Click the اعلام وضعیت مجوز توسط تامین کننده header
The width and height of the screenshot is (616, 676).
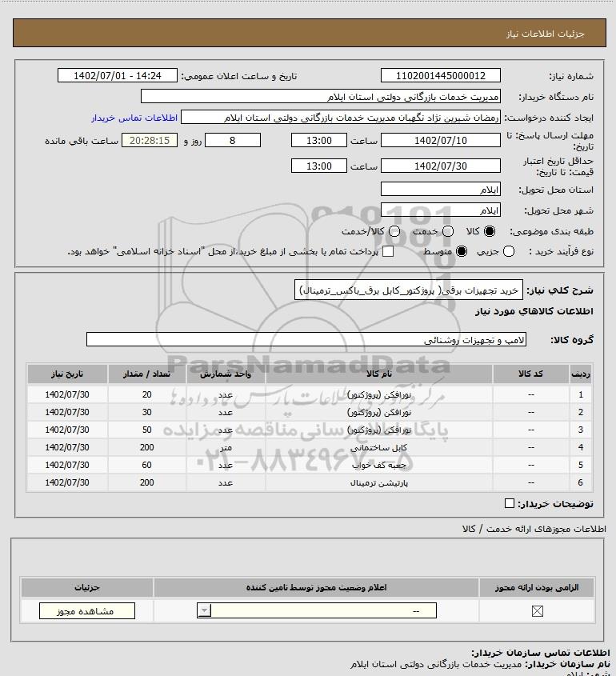[316, 587]
